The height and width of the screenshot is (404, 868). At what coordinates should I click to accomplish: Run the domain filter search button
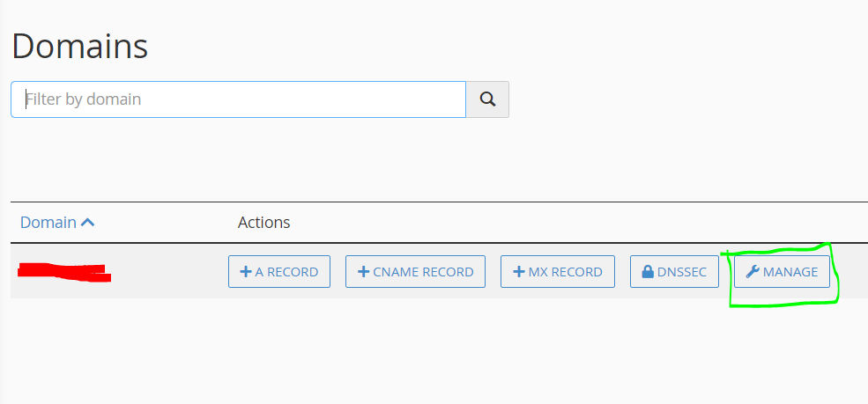pyautogui.click(x=487, y=99)
